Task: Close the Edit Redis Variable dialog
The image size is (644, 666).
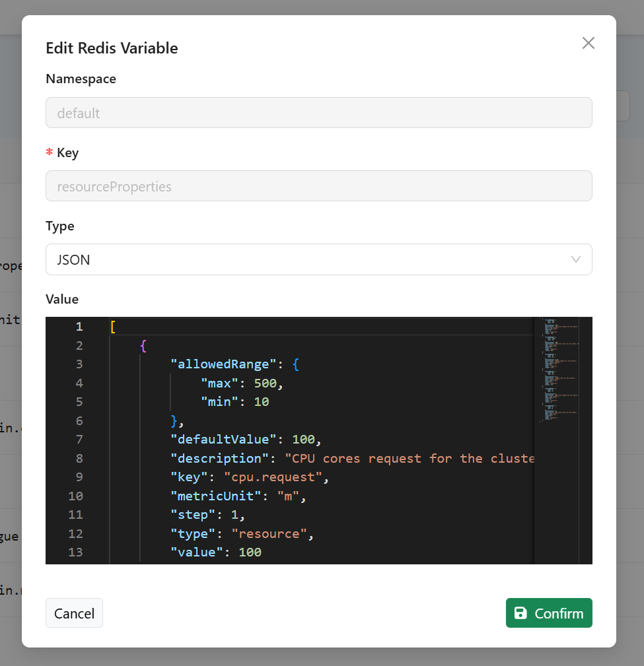Action: pos(589,43)
